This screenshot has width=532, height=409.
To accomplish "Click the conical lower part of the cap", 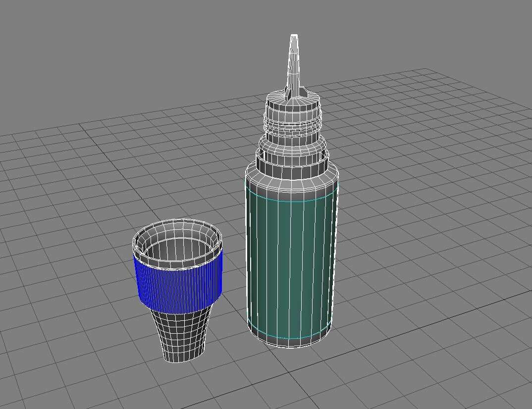I will tap(181, 334).
